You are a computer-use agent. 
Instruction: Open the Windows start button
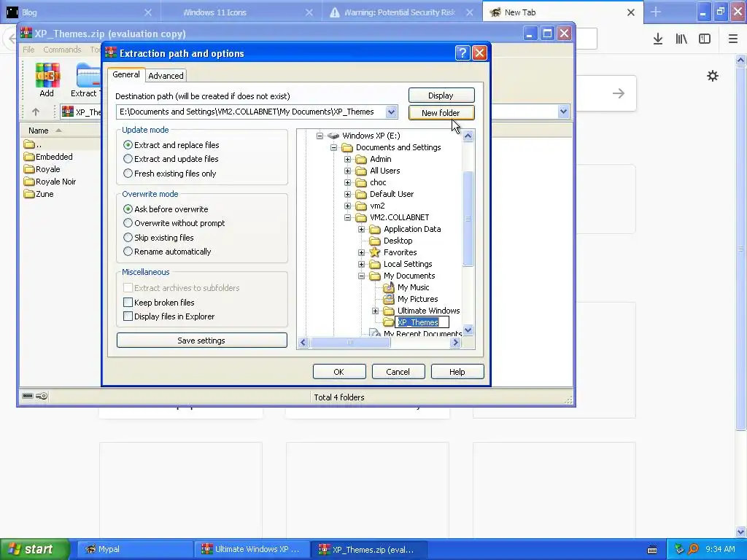pos(35,549)
